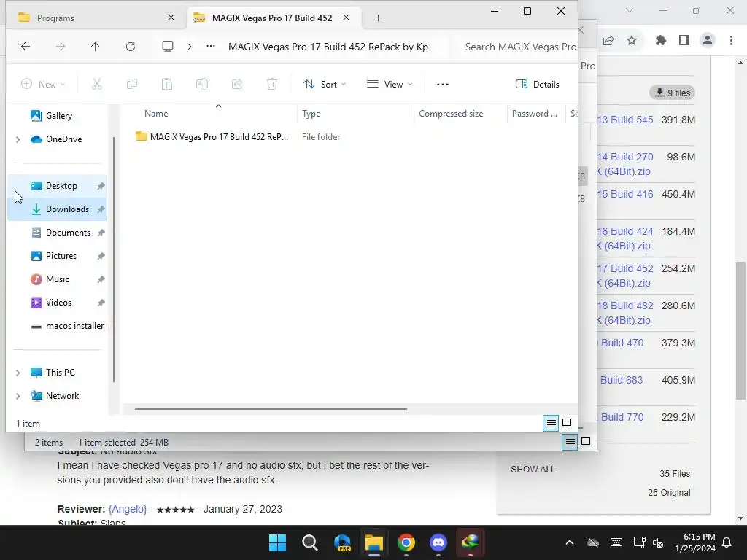Screen dimensions: 747x560
Task: Click the Share icon in Explorer toolbar
Action: click(x=237, y=85)
